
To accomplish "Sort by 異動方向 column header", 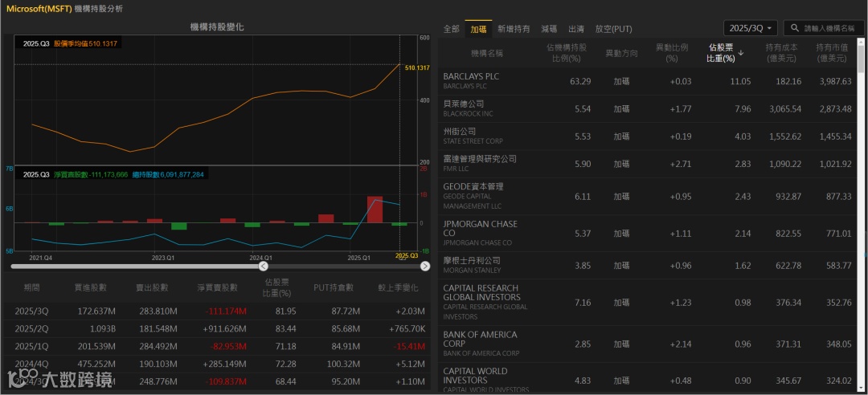I will pos(621,54).
